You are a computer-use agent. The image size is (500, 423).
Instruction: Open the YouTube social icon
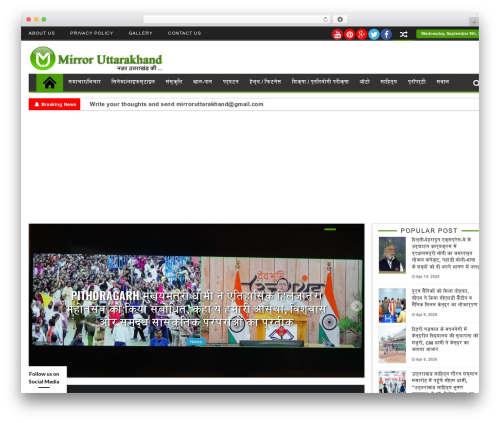[337, 34]
